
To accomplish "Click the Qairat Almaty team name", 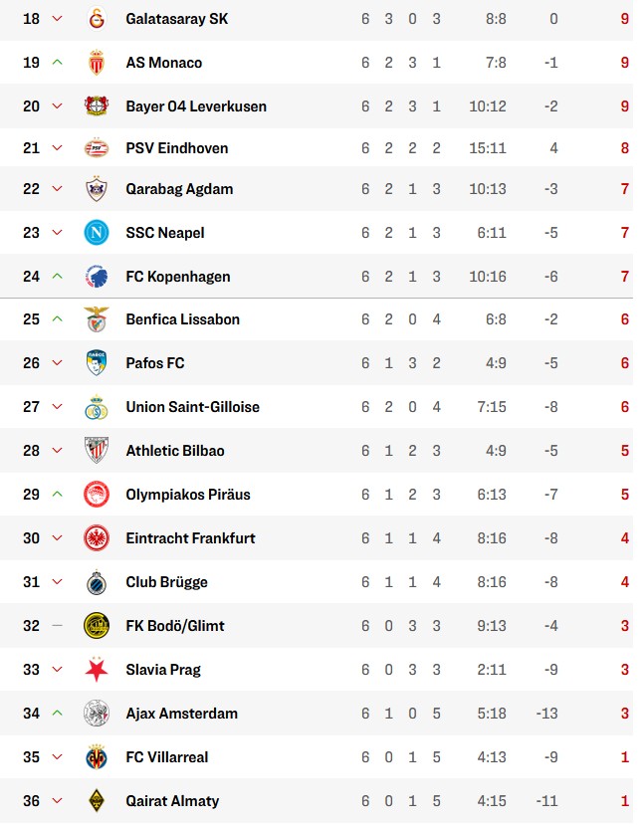I will 172,801.
